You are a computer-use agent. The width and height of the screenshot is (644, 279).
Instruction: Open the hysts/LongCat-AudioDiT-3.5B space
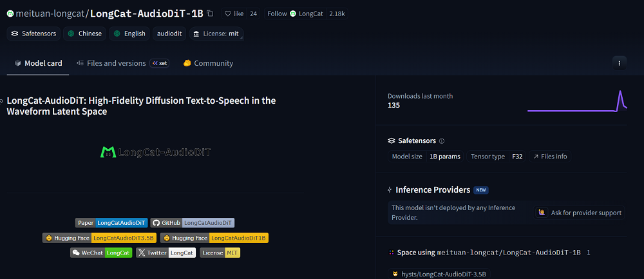442,274
